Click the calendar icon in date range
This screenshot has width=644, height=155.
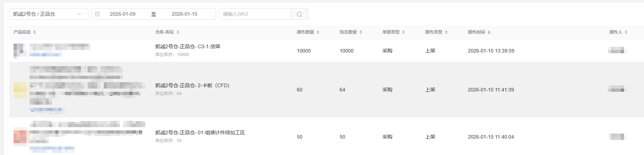tap(97, 14)
